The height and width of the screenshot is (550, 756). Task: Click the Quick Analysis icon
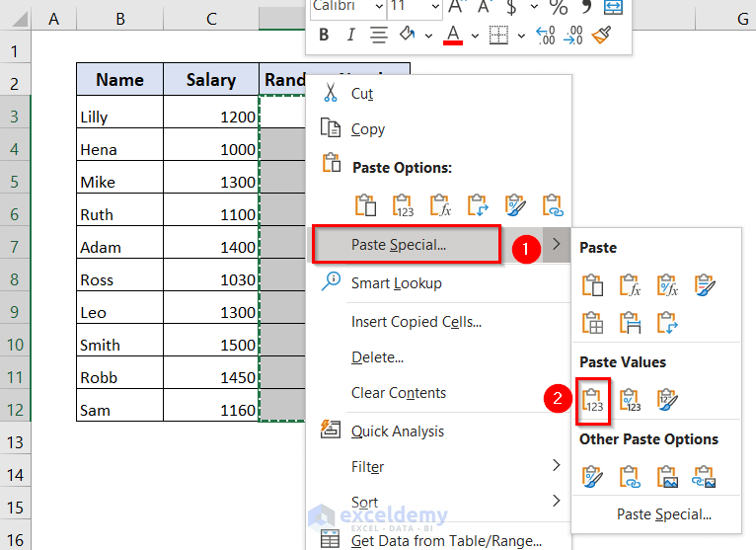(x=331, y=429)
